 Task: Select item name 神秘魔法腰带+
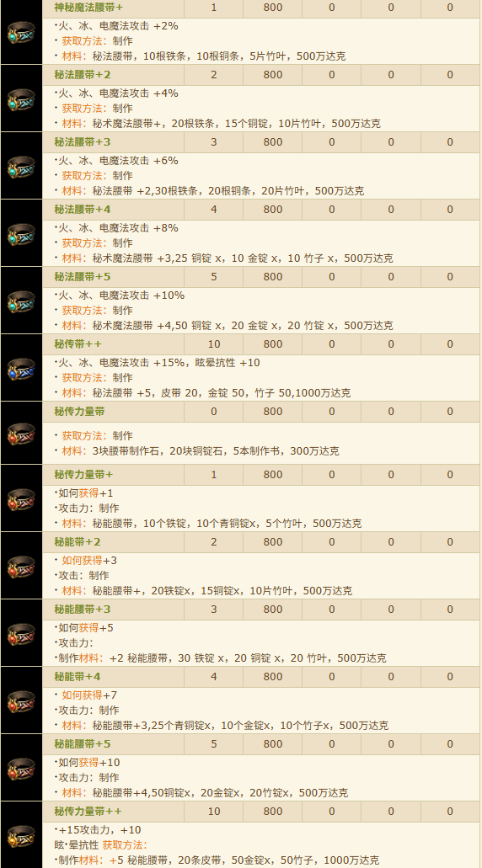(88, 8)
